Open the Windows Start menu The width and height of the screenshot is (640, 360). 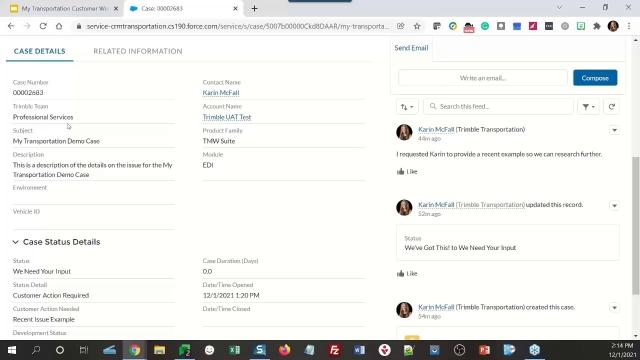point(12,350)
